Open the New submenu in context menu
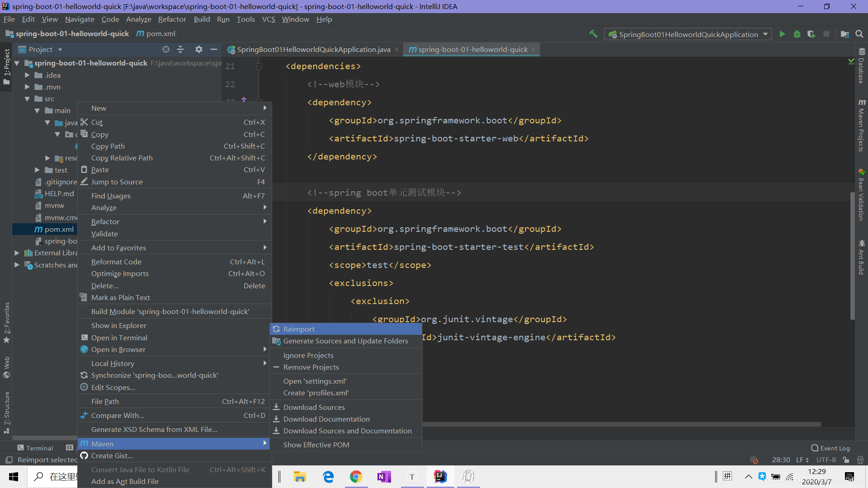 [175, 108]
